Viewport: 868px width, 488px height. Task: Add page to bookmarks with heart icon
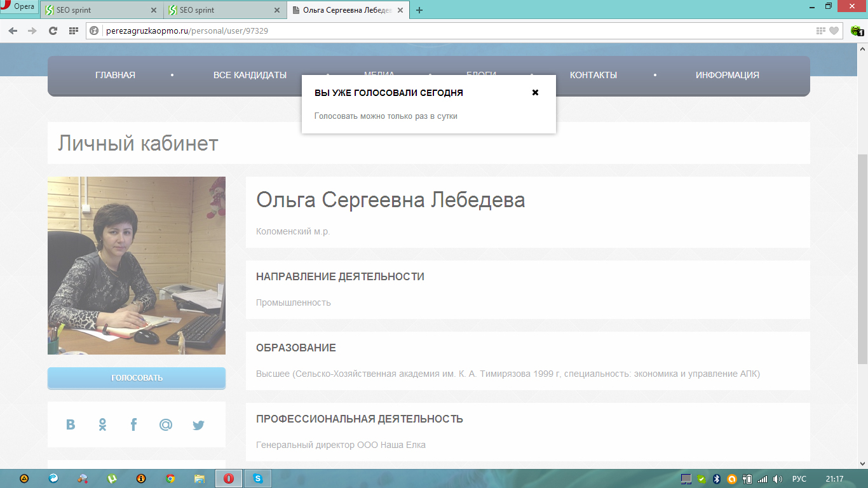tap(834, 30)
